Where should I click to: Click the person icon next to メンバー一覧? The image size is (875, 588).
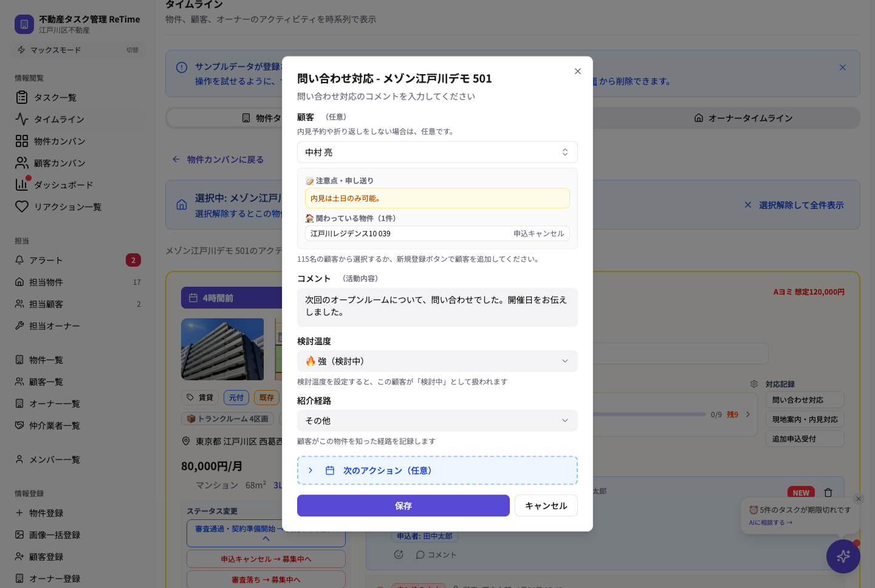tap(19, 459)
